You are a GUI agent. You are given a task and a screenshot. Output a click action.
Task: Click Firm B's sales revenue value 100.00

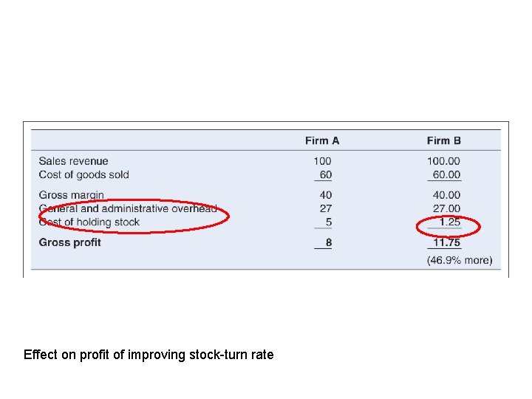click(443, 161)
